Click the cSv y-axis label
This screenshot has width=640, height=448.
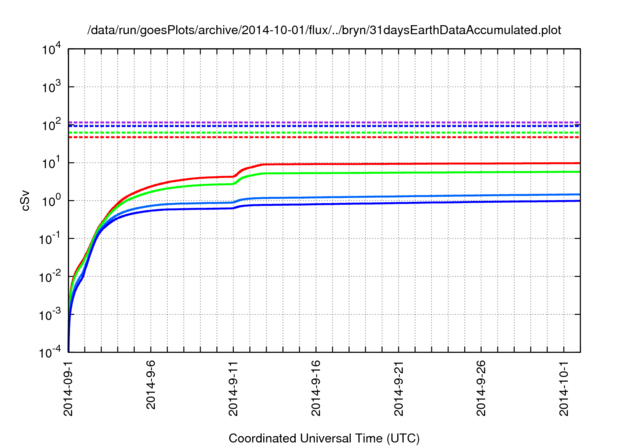click(25, 201)
